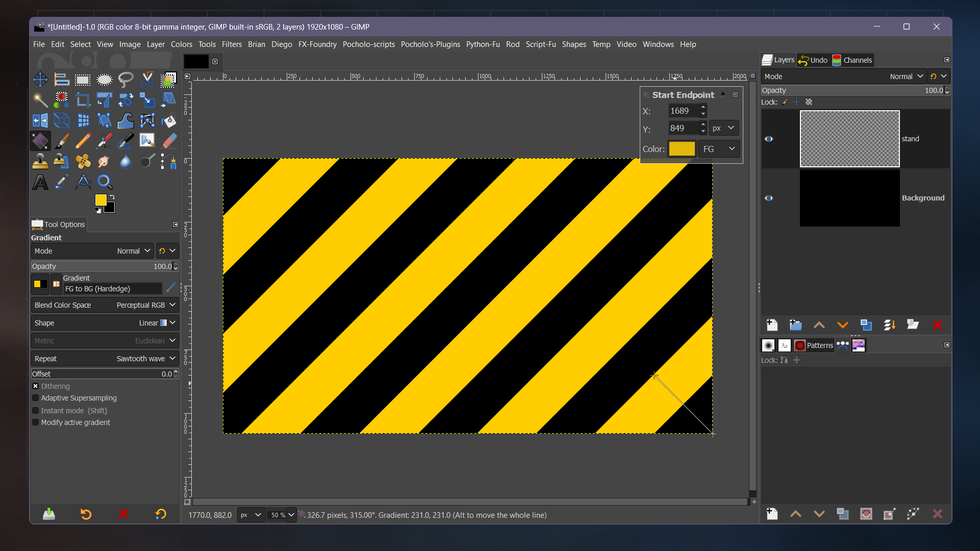Select the Alignment tool
Image resolution: width=980 pixels, height=551 pixels.
(62, 80)
